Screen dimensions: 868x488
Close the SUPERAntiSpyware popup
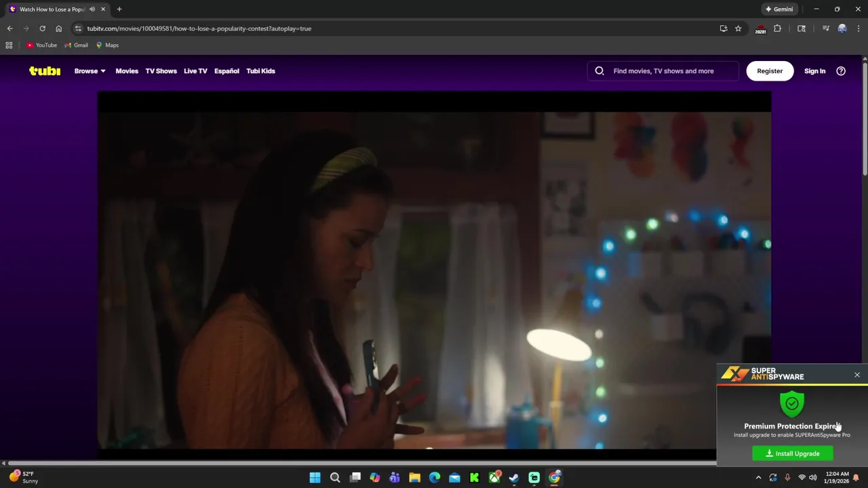[857, 375]
